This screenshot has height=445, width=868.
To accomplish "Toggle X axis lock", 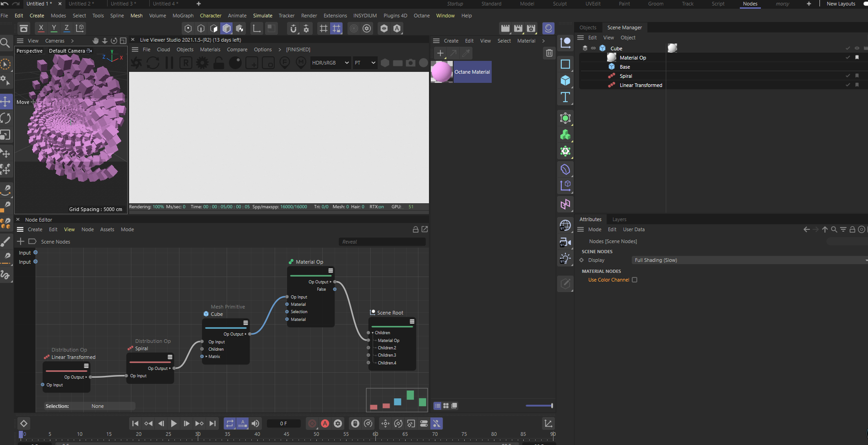I will point(41,28).
